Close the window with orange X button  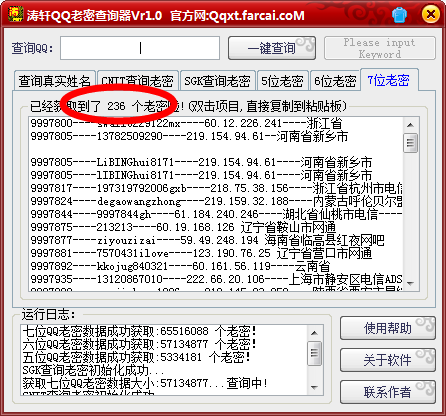[430, 15]
